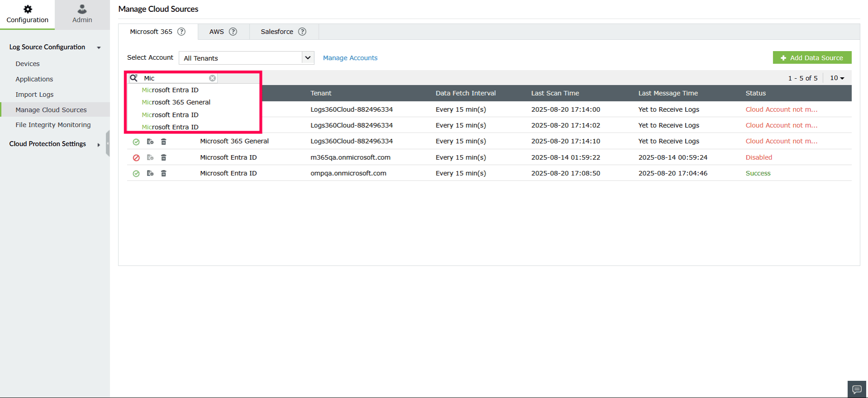The image size is (868, 398).
Task: Open the Select Account dropdown
Action: 247,58
